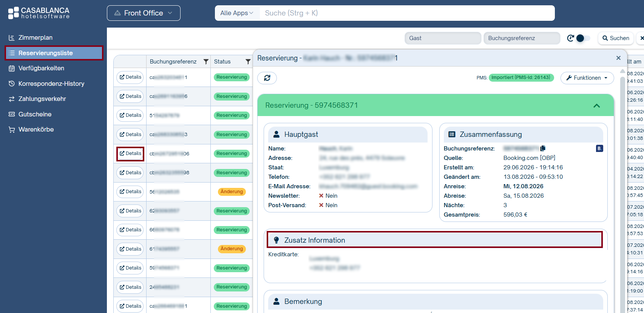Copy the Buchungsreferenz to clipboard
Image resolution: width=644 pixels, height=313 pixels.
pos(543,149)
